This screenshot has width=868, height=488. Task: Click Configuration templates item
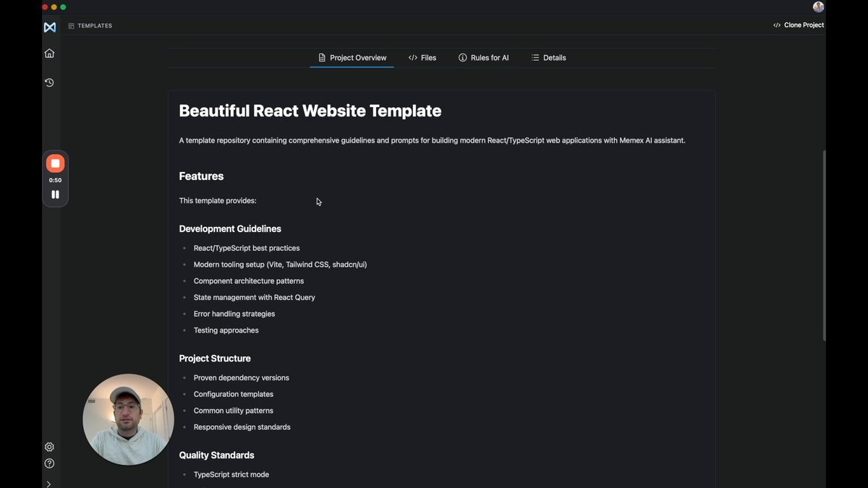[234, 394]
